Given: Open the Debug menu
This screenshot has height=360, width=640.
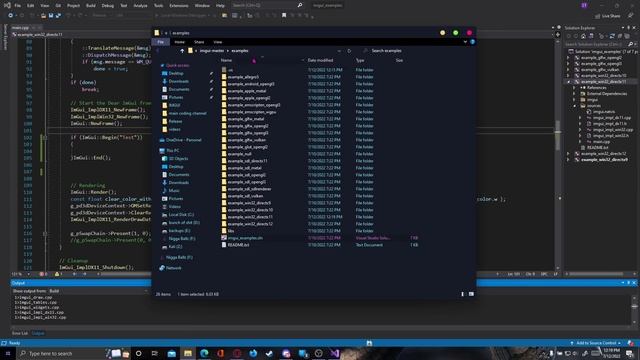Looking at the screenshot, I should tap(108, 6).
